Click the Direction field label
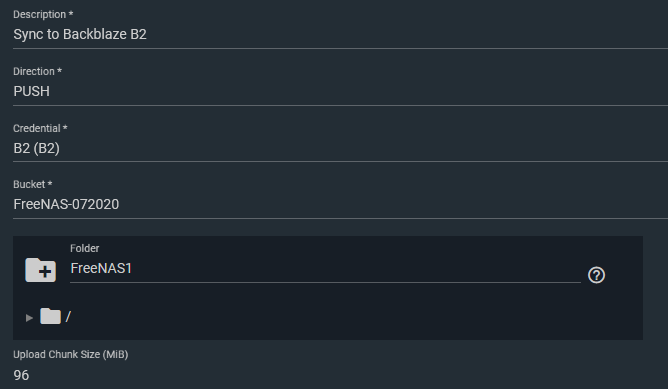The width and height of the screenshot is (668, 389). (x=37, y=72)
